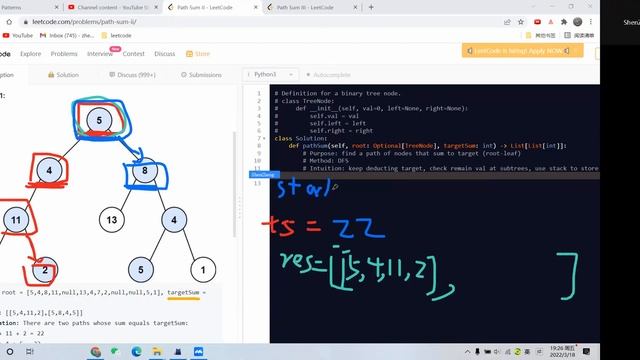Click the address bar URL
640x360 pixels.
(x=84, y=22)
